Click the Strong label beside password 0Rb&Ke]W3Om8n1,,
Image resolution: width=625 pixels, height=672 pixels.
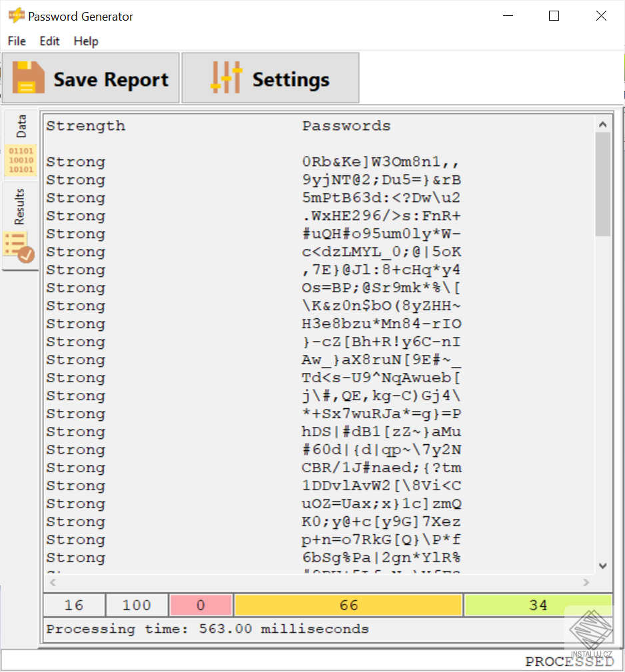pos(76,163)
